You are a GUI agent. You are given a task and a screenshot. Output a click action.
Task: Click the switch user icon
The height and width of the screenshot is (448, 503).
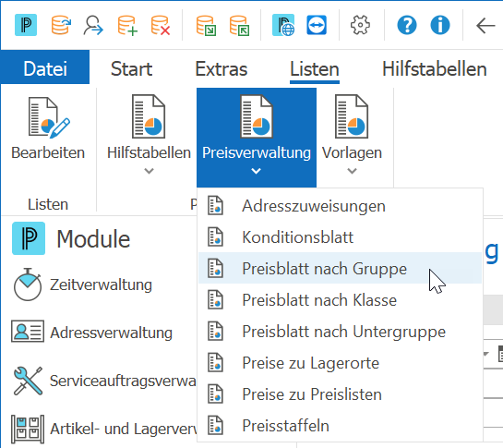pyautogui.click(x=93, y=25)
